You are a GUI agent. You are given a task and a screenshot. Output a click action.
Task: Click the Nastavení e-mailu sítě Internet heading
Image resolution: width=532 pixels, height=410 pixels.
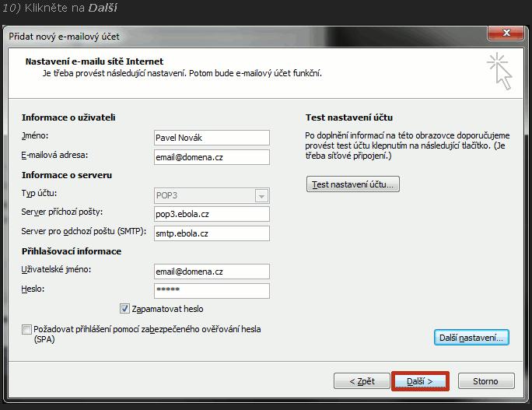click(x=94, y=61)
